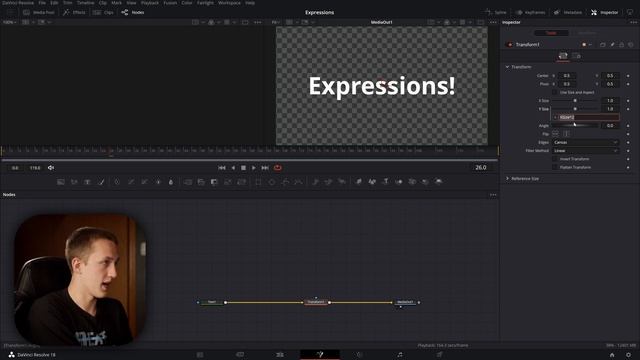Open the Media Pool panel
Image resolution: width=640 pixels, height=360 pixels.
38,12
